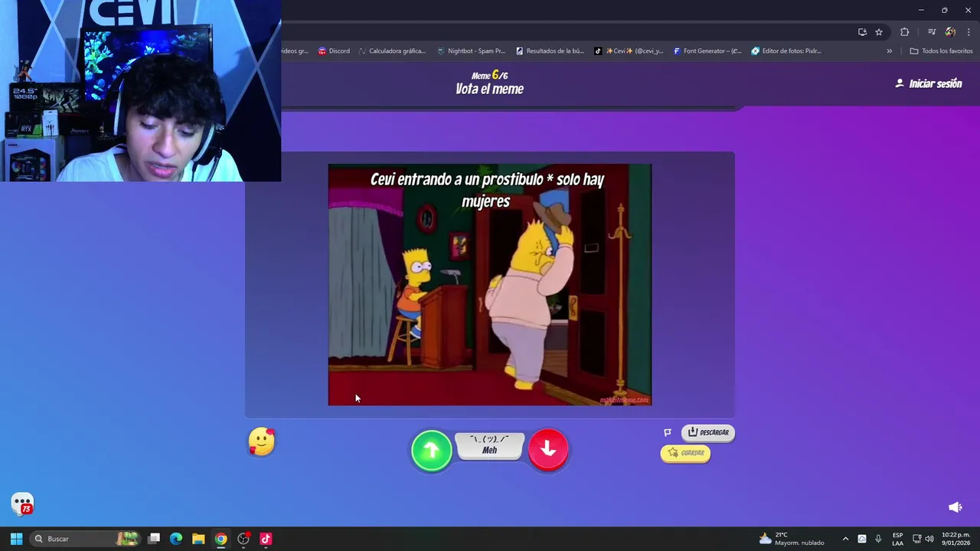Expand hidden bookmarks chevron
Viewport: 980px width, 551px height.
(889, 51)
